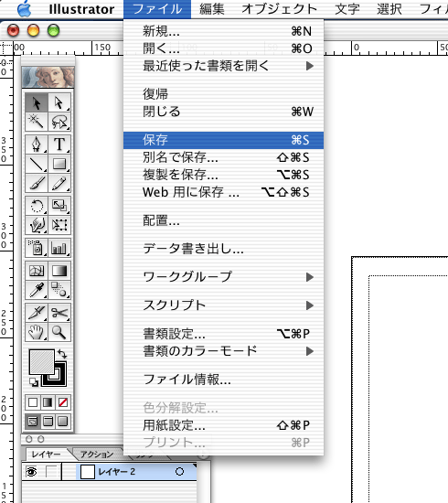Choose データ書き出し... menu item
Screen dimensions: 448x503
pyautogui.click(x=223, y=249)
